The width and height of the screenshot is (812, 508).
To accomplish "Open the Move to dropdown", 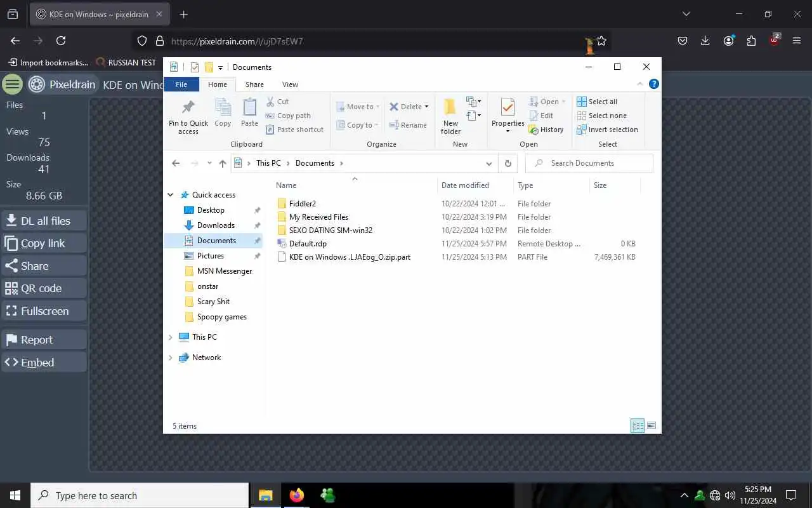I will pyautogui.click(x=358, y=107).
